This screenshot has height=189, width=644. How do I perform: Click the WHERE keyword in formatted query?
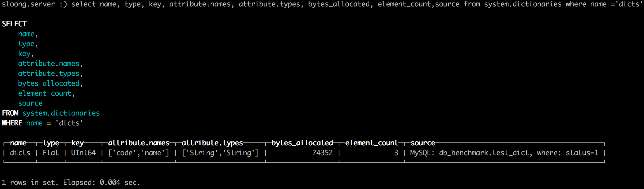point(12,123)
